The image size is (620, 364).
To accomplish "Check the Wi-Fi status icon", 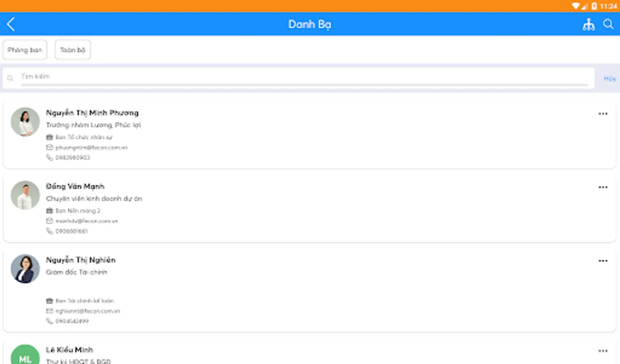I will click(x=576, y=6).
